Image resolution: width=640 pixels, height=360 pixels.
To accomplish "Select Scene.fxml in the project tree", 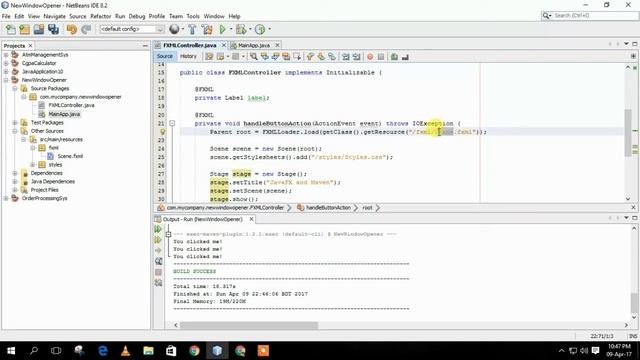I will pyautogui.click(x=70, y=156).
